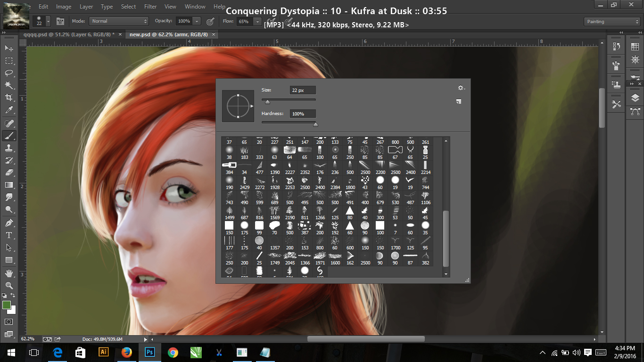Adjust the brush Hardness slider
Screen dimensions: 644x362
tap(315, 124)
